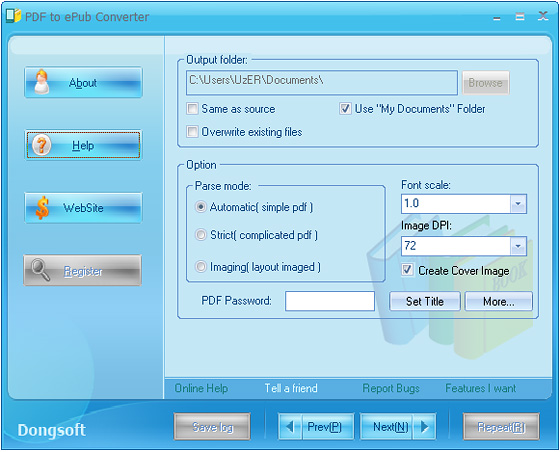560x452 pixels.
Task: Open the About dialog
Action: (83, 82)
